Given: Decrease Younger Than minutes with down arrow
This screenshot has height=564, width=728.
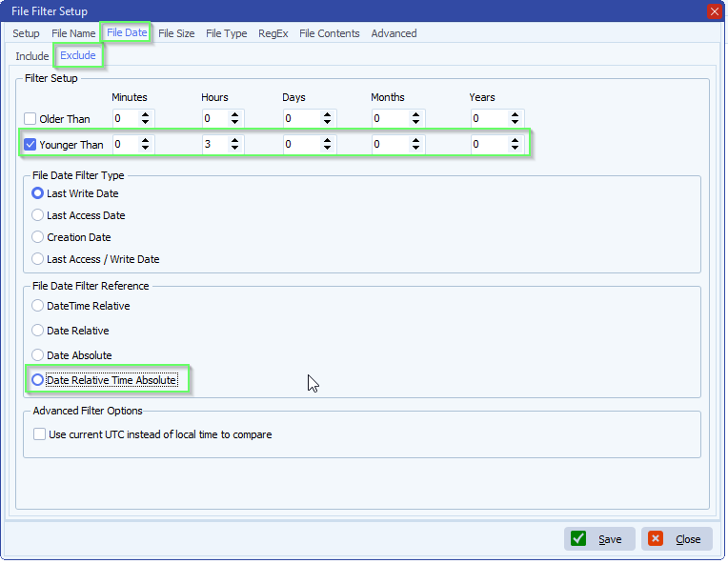Looking at the screenshot, I should pos(146,148).
